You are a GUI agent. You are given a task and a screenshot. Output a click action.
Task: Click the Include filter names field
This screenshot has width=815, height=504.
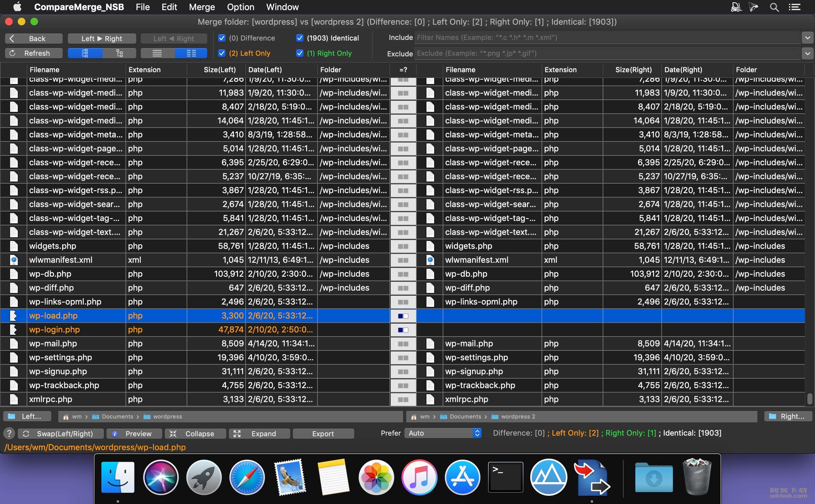pos(607,38)
